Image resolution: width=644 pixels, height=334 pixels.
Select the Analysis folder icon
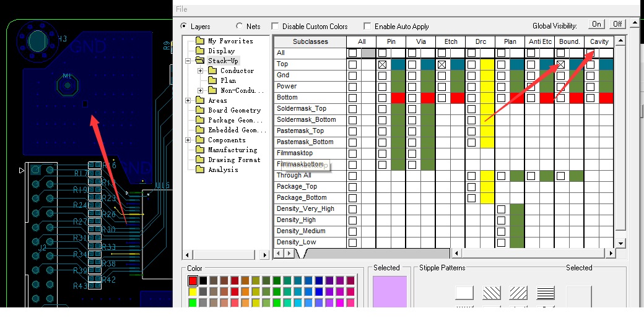pos(199,169)
